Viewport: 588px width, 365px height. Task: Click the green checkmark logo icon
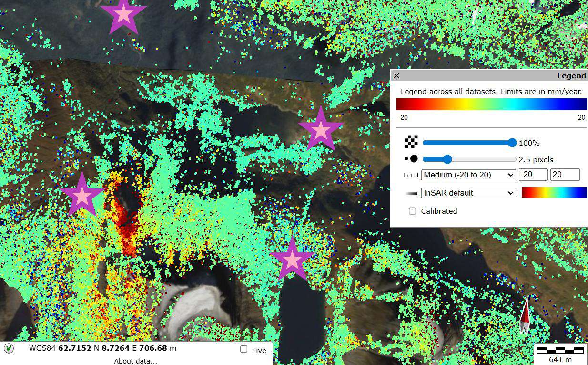9,348
